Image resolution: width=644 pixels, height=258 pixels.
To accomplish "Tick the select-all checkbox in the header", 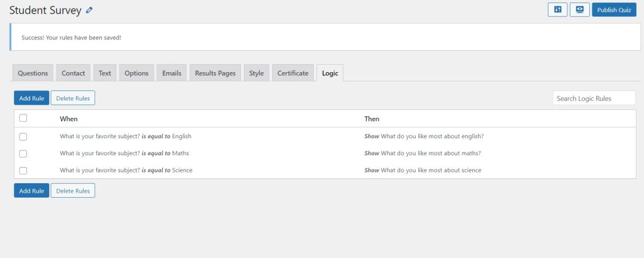I will click(23, 118).
